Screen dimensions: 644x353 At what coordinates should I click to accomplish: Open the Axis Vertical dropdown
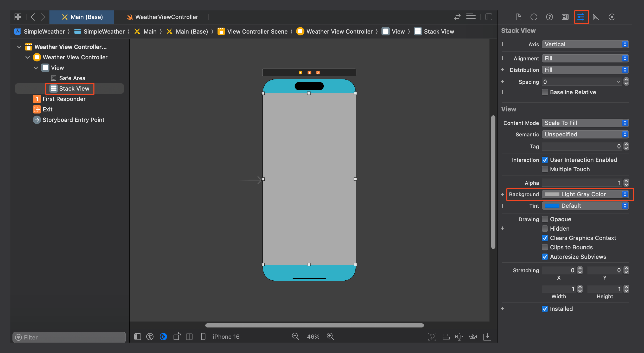click(585, 44)
